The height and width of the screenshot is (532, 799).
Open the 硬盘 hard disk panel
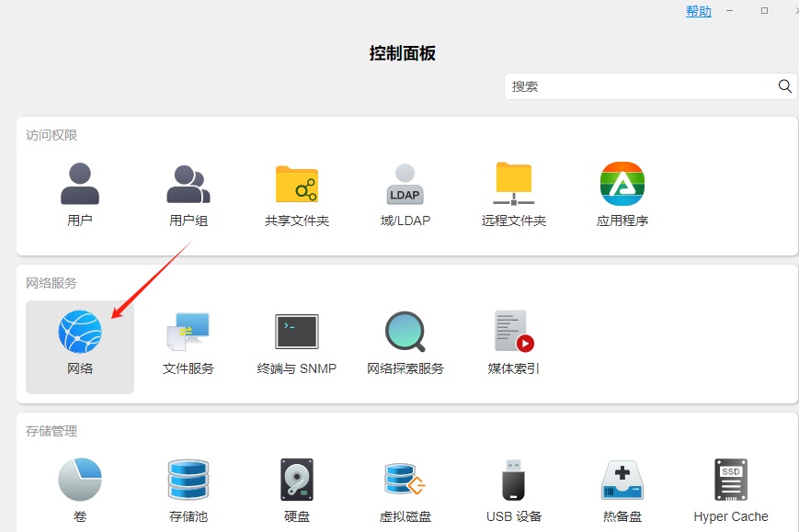coord(297,491)
